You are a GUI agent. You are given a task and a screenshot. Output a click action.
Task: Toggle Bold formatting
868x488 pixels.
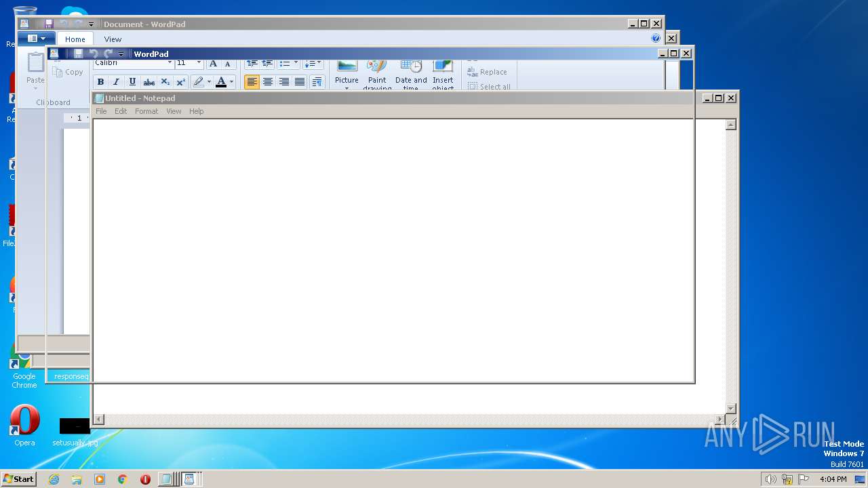click(100, 82)
